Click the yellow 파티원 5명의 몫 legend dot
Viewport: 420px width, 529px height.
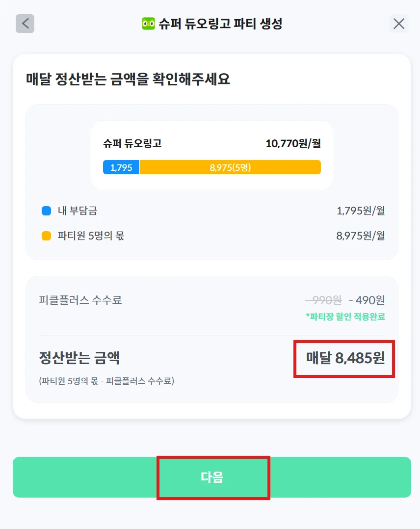(47, 236)
